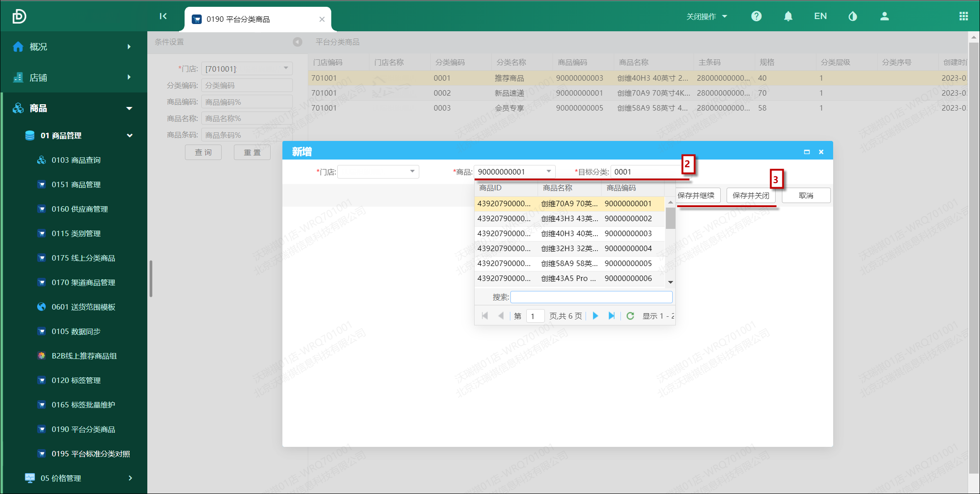This screenshot has width=980, height=494.
Task: Open 0103 商品查询 menu item
Action: [76, 160]
